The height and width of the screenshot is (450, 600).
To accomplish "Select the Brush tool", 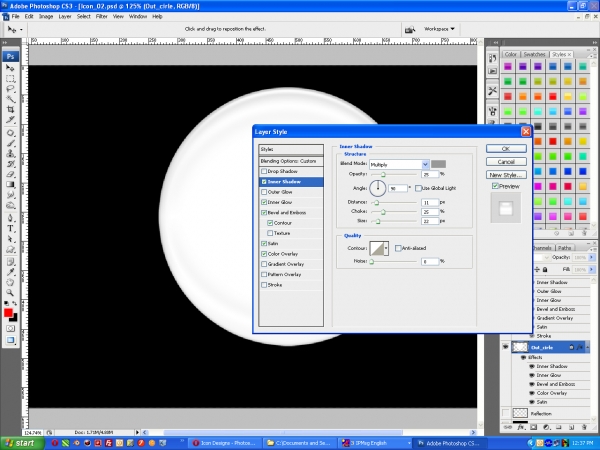I will pyautogui.click(x=10, y=143).
